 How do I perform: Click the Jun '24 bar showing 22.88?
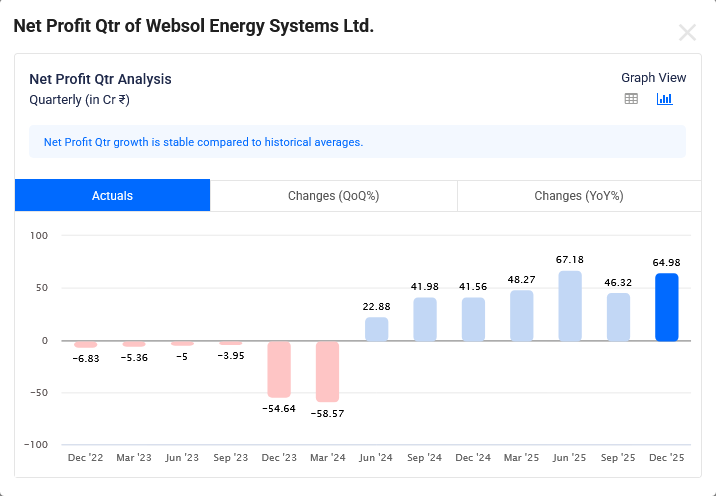coord(376,329)
